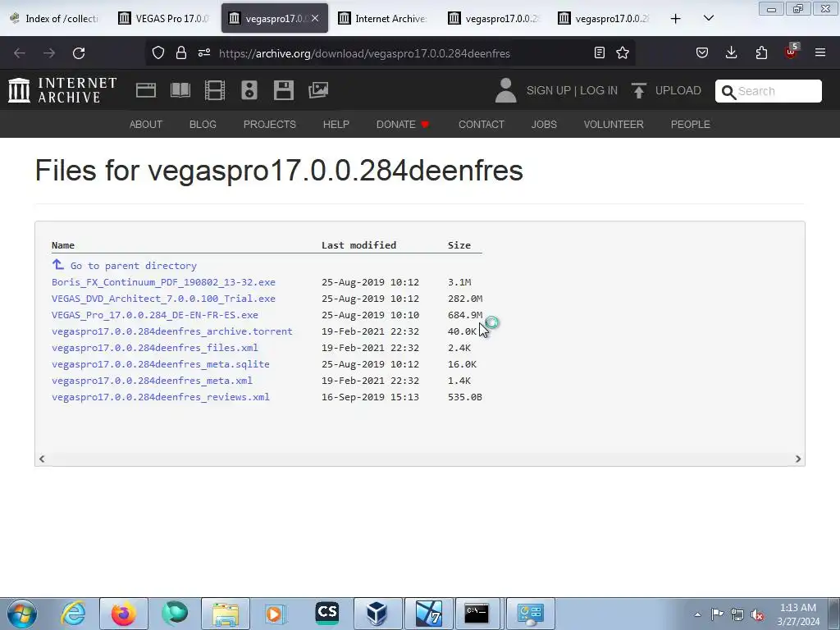Switch to 'Index of /collecti' tab
Screen dimensions: 840x630
pos(56,19)
